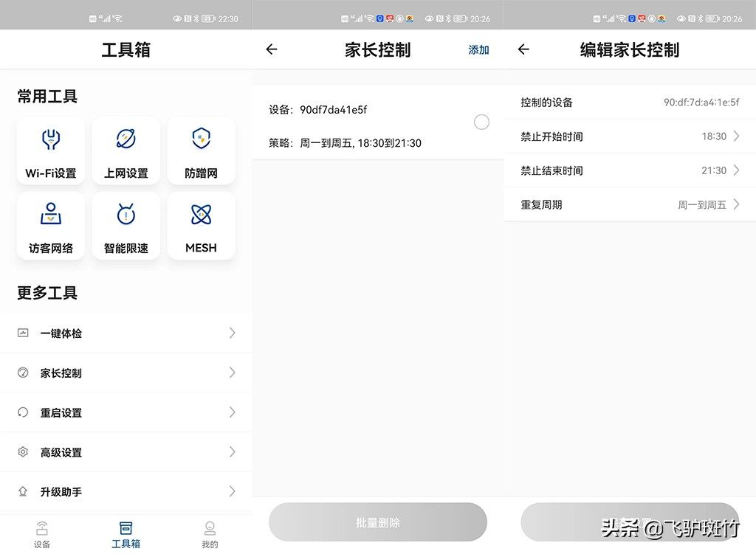This screenshot has width=756, height=554.
Task: Expand the 一键体检 row chevron
Action: (233, 333)
